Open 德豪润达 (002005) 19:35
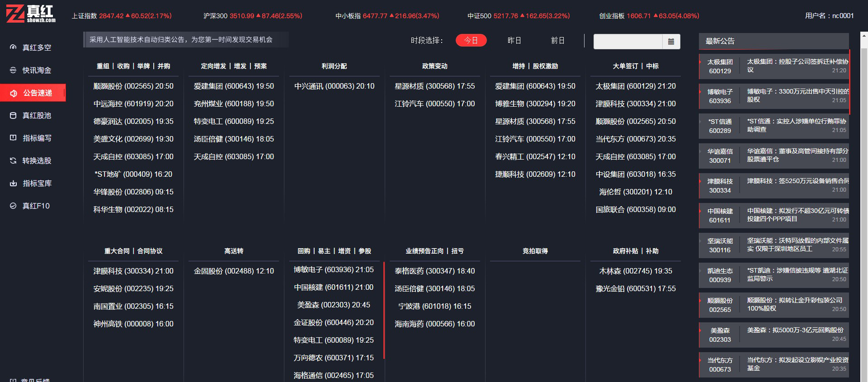Screen dimensions: 868x382 133,121
